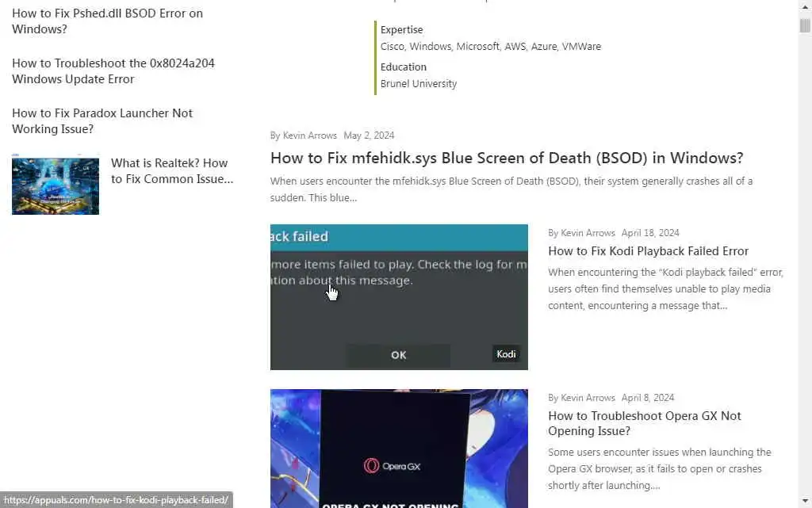This screenshot has height=508, width=812.
Task: Click the 'April 18, 2024' date text
Action: 650,233
